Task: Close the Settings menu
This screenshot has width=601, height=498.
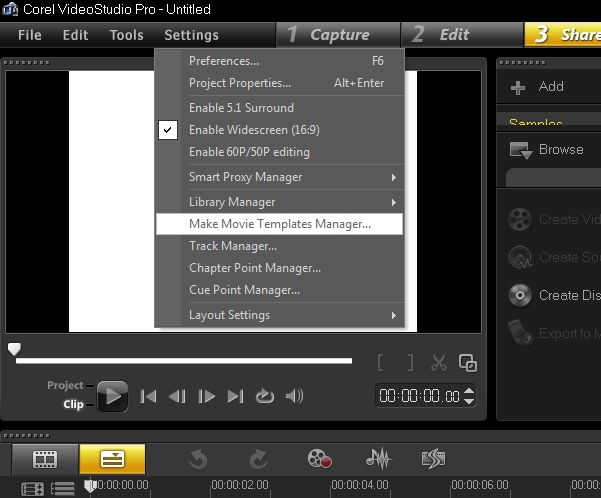Action: coord(191,35)
